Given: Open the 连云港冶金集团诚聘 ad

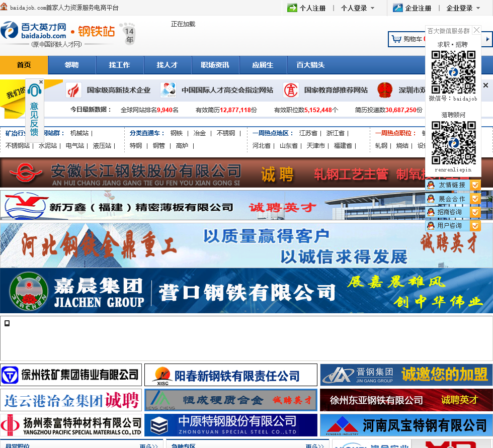Looking at the screenshot, I should [x=71, y=400].
